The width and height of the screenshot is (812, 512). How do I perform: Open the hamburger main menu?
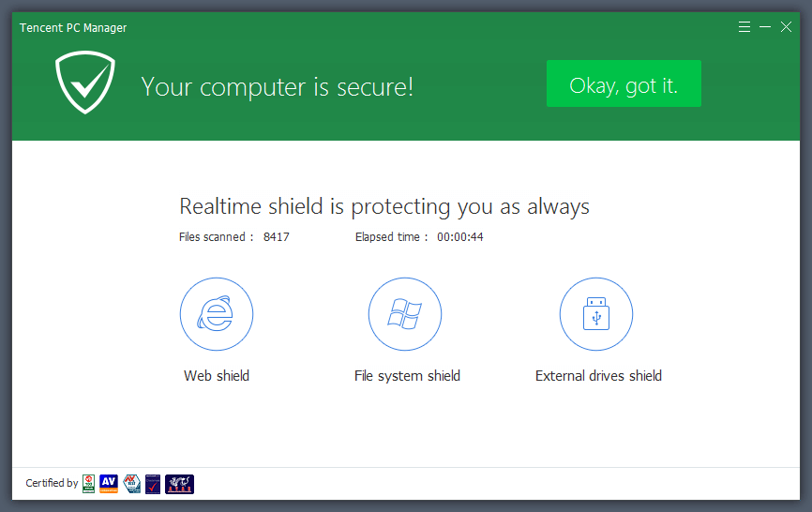744,27
